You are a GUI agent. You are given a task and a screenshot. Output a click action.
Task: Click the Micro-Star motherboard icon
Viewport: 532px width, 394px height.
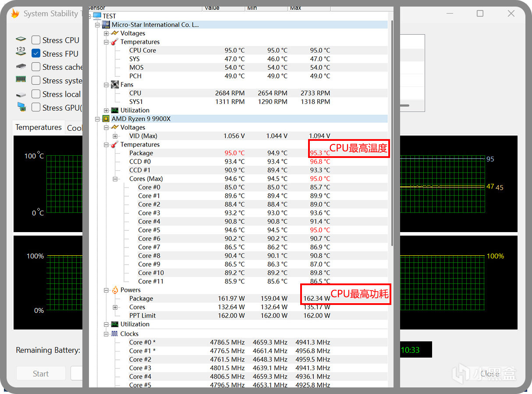tap(106, 25)
